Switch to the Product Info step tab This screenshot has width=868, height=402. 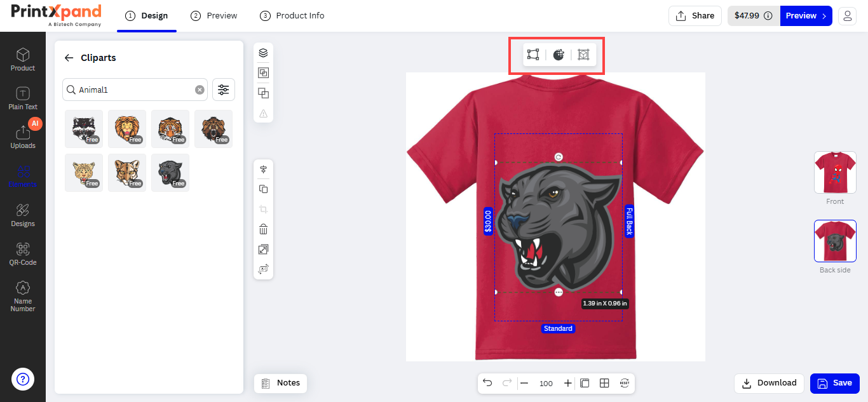pos(292,16)
